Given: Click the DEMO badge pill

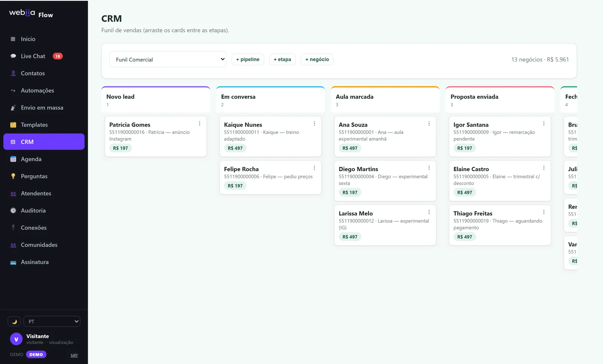Looking at the screenshot, I should pos(36,355).
